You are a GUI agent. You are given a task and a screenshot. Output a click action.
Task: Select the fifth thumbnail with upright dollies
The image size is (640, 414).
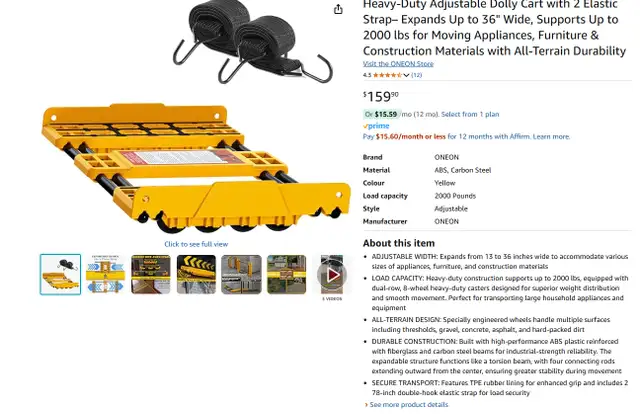[x=241, y=274]
